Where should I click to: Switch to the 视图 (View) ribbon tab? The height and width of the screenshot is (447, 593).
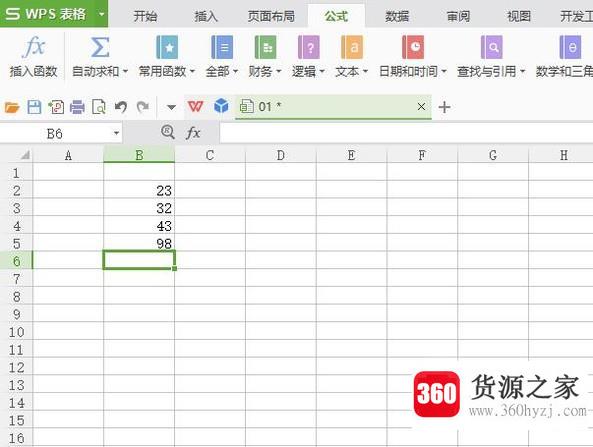(519, 16)
